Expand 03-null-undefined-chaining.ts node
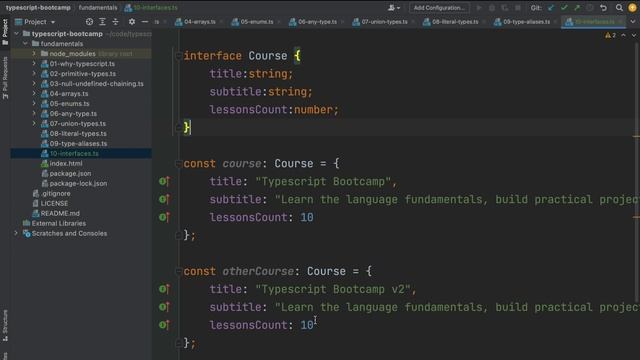The height and width of the screenshot is (360, 640). click(34, 84)
